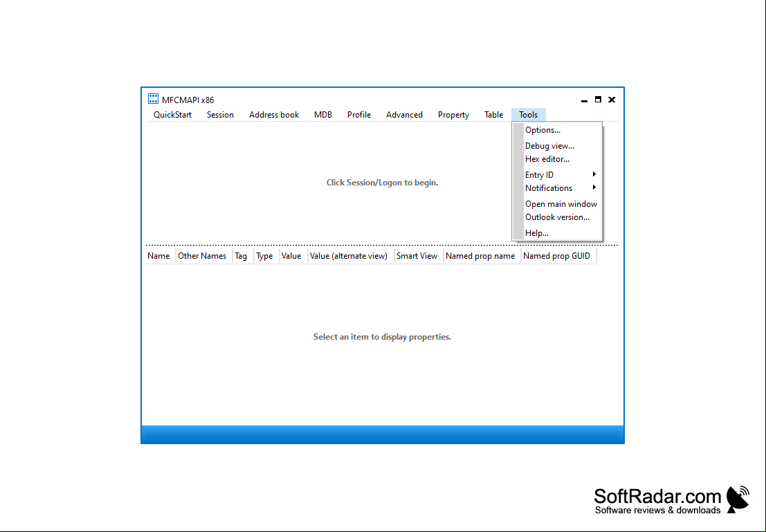766x532 pixels.
Task: Close the MFCMAPI window
Action: (612, 100)
